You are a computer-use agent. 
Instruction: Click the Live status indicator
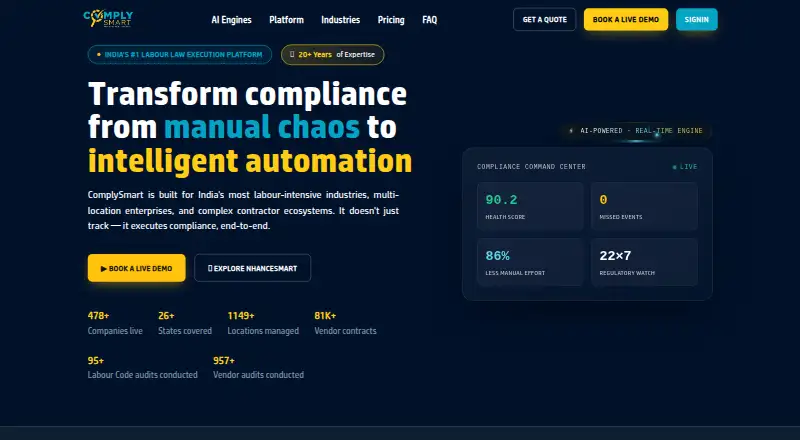pyautogui.click(x=685, y=167)
